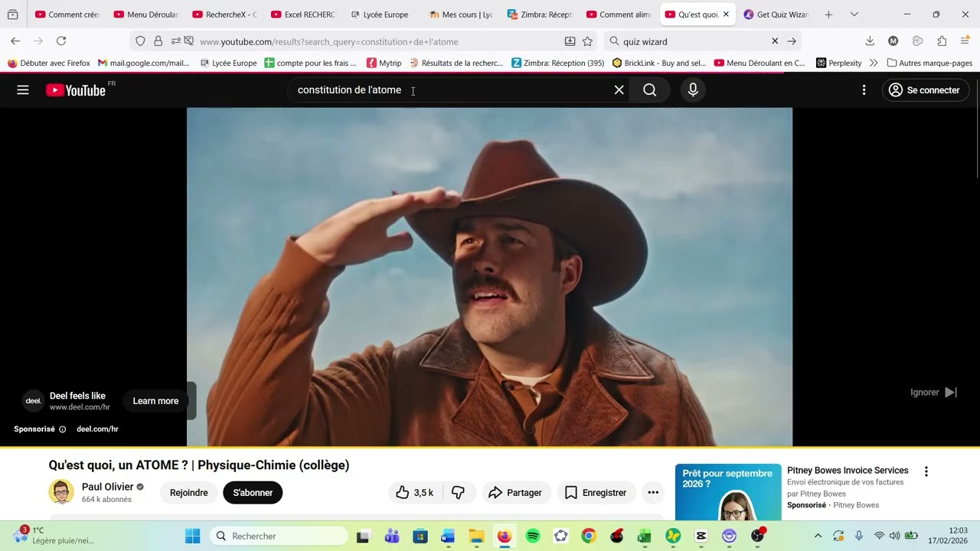Open Spotify from the taskbar
The image size is (980, 551).
coord(533,536)
